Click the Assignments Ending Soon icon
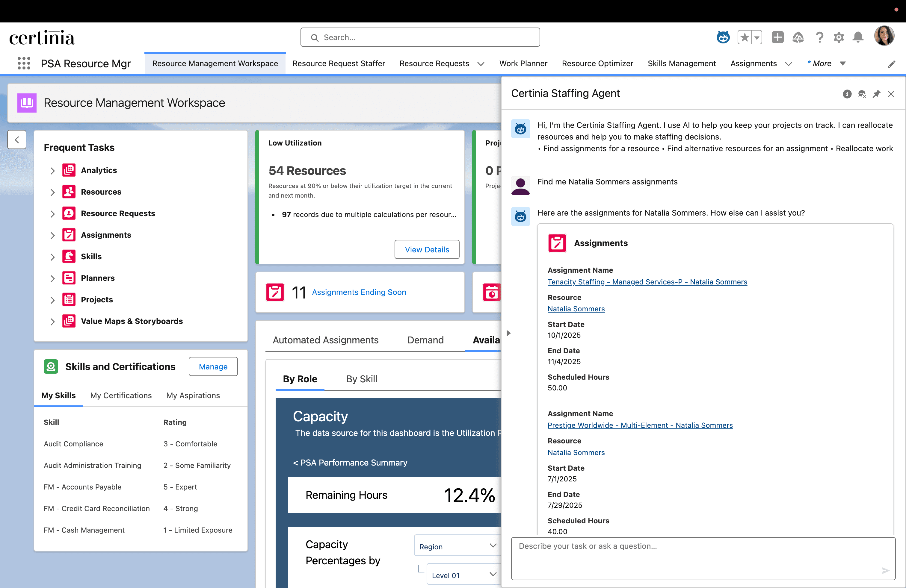The image size is (906, 588). [275, 292]
